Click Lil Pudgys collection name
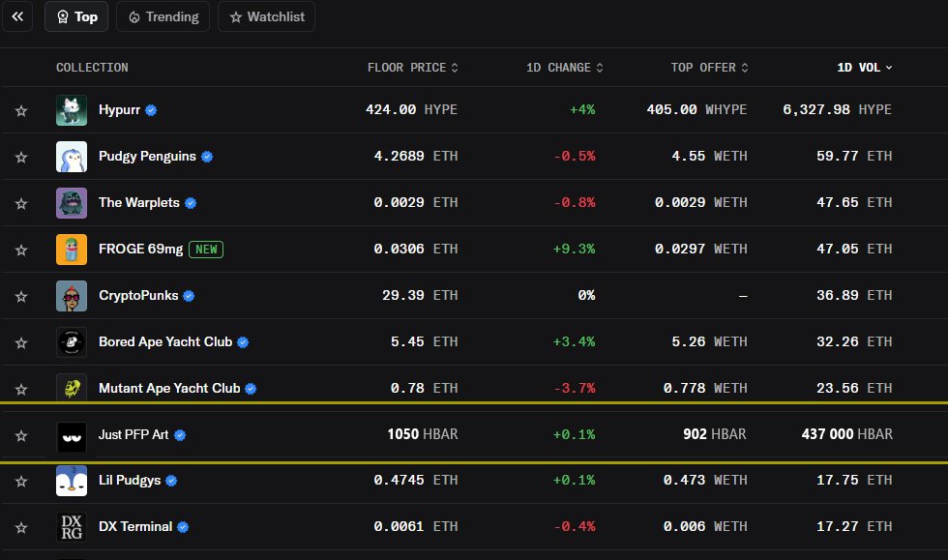 point(130,481)
